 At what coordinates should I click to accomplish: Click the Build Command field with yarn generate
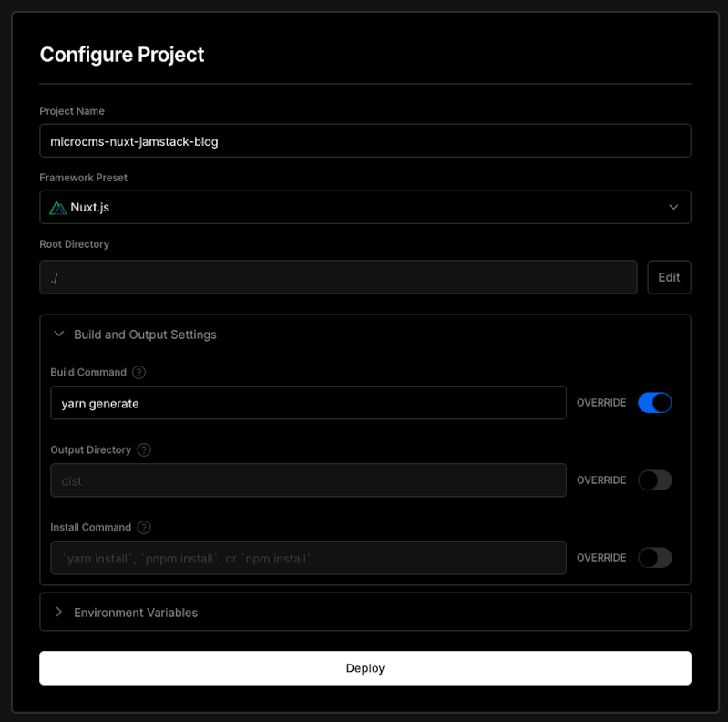pos(308,403)
